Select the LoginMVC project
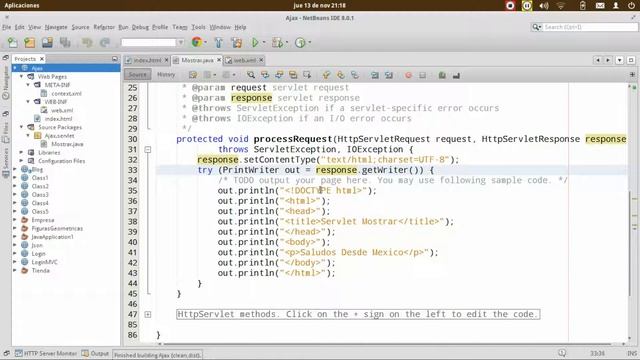The width and height of the screenshot is (640, 360). 44,262
